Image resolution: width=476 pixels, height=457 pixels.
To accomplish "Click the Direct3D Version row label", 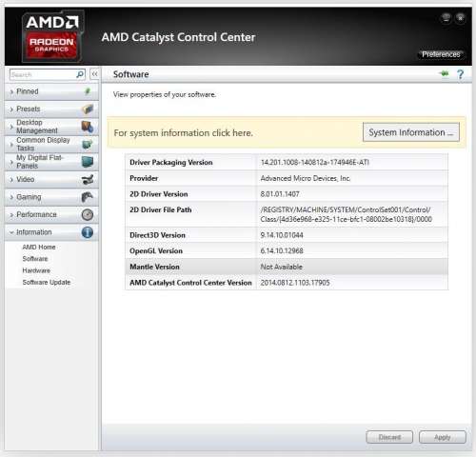I will [157, 235].
